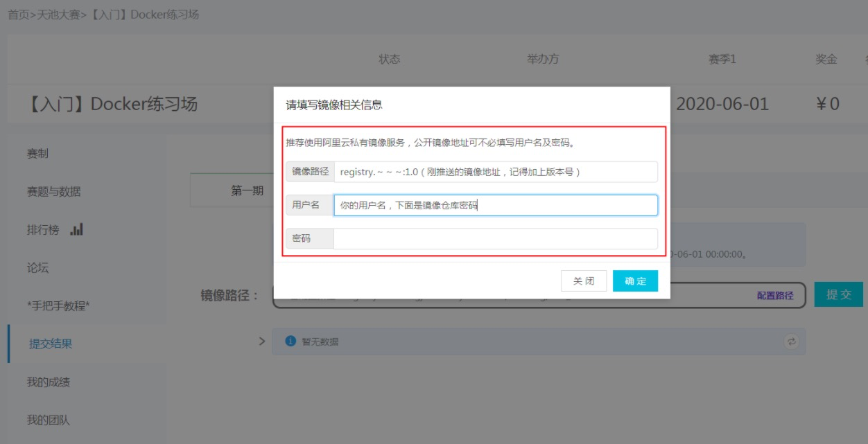Screen dimensions: 868x444
Task: Click the 镜像路径 label in dialog
Action: [x=310, y=172]
